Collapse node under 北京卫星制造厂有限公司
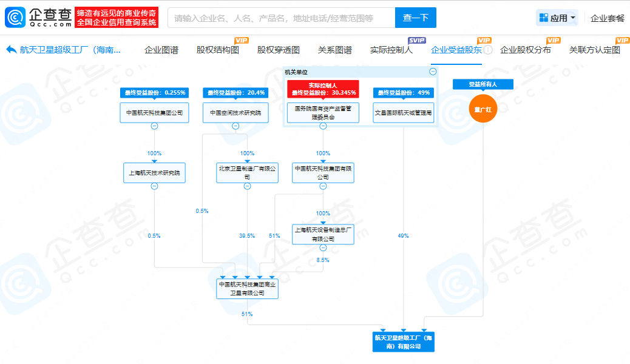The image size is (630, 364). click(x=247, y=186)
